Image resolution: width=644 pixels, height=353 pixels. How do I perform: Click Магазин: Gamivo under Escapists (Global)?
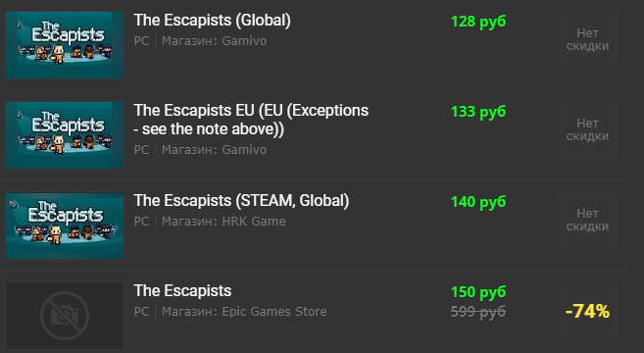(214, 40)
